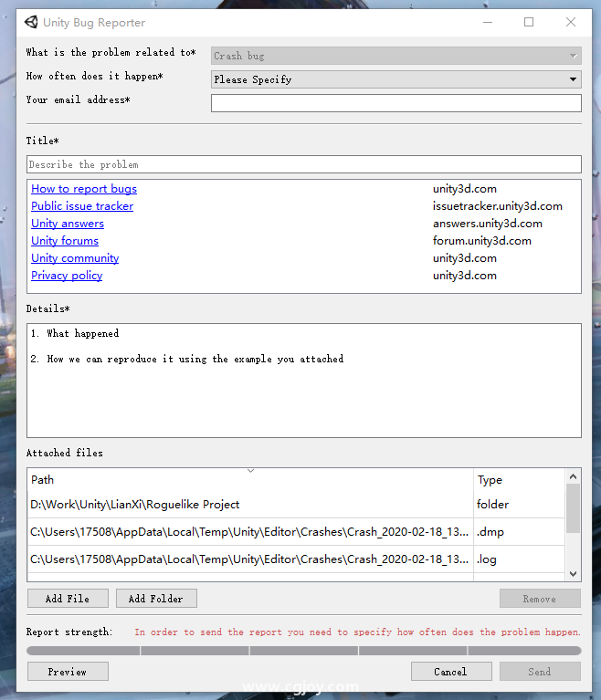The image size is (601, 700).
Task: Close the Unity Bug Reporter window
Action: click(571, 22)
